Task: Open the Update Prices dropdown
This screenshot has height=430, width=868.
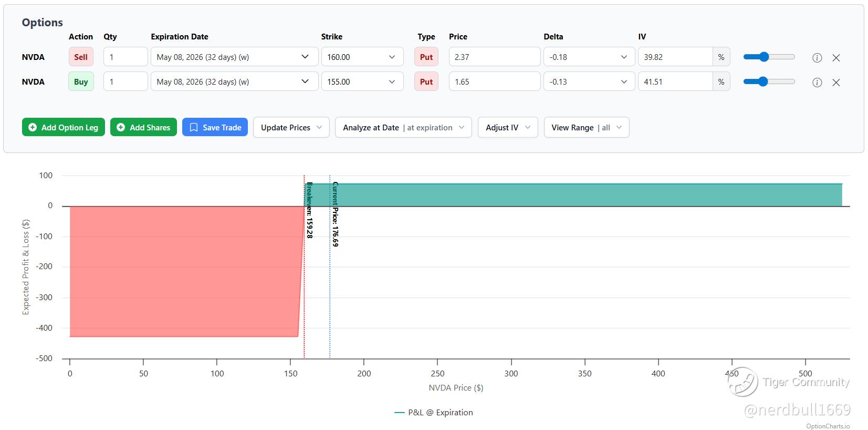Action: tap(291, 127)
